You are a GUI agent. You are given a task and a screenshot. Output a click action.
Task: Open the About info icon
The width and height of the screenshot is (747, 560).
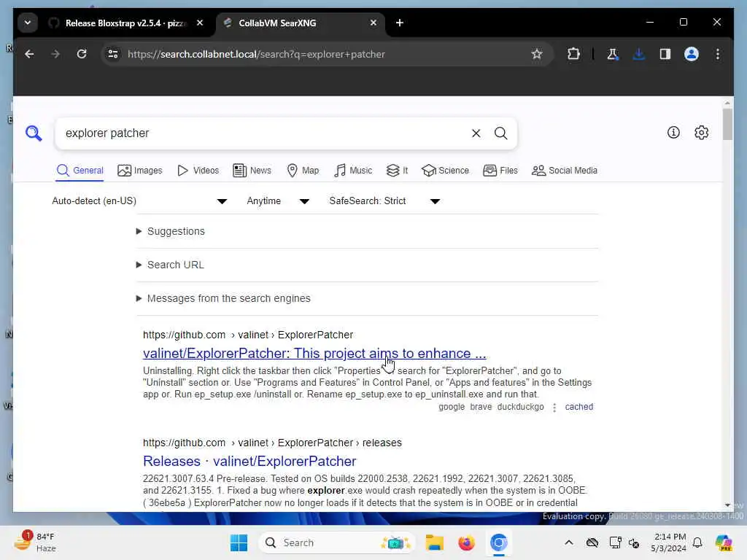pos(673,133)
